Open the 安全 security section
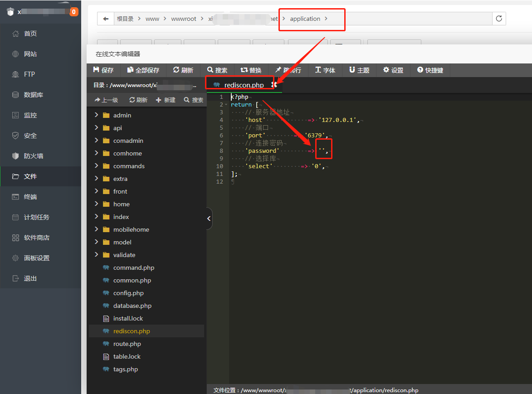532x394 pixels. [x=30, y=136]
